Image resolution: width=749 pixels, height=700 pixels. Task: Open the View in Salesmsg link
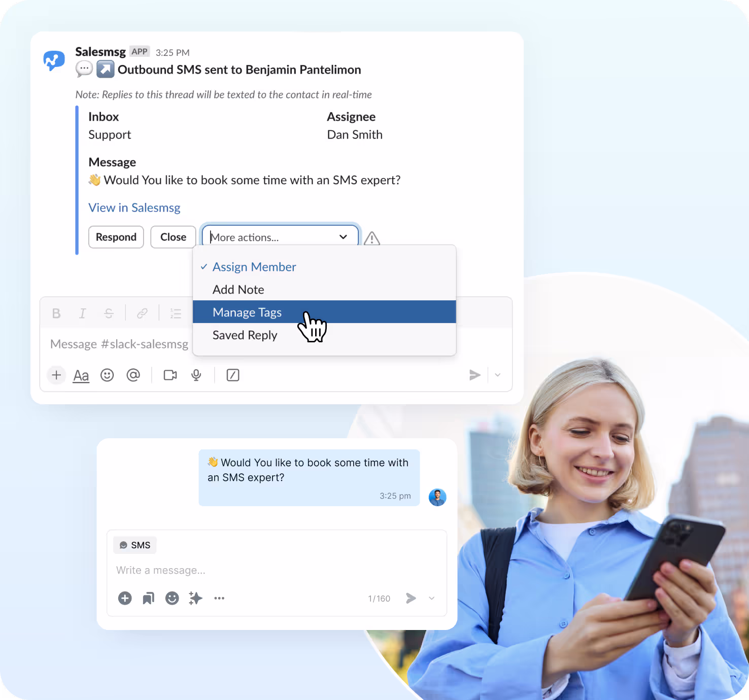(x=134, y=208)
